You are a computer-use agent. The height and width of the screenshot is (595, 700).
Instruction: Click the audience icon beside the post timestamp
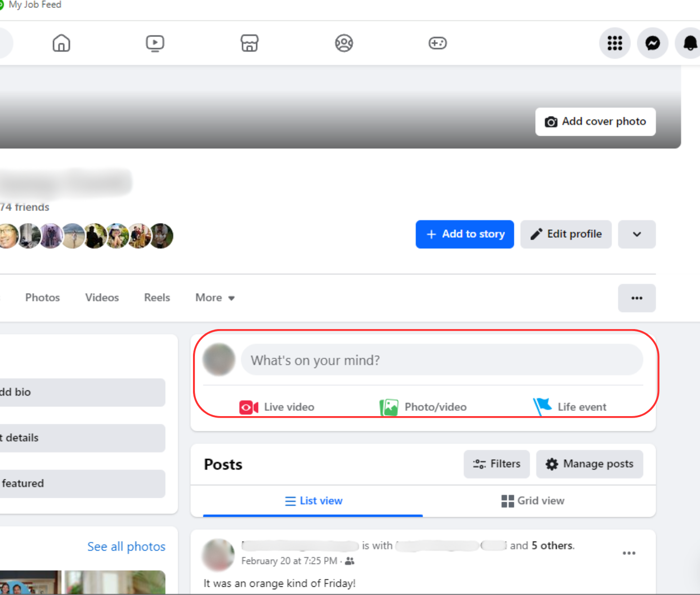point(350,561)
